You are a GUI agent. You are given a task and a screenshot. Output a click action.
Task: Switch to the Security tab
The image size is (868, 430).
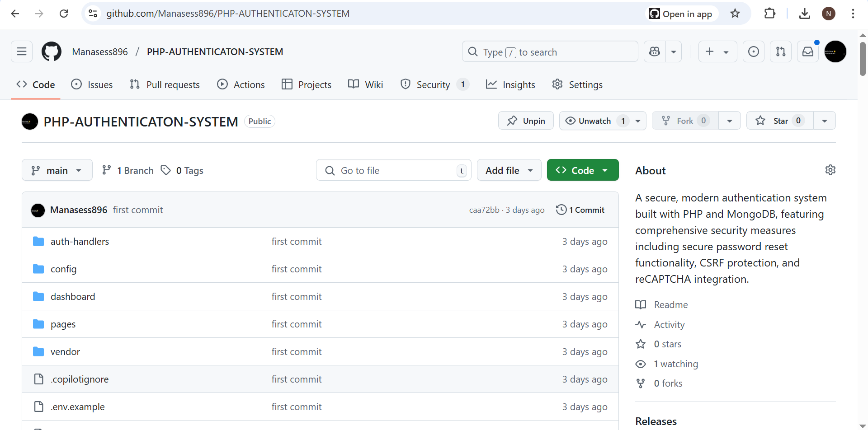(x=435, y=84)
